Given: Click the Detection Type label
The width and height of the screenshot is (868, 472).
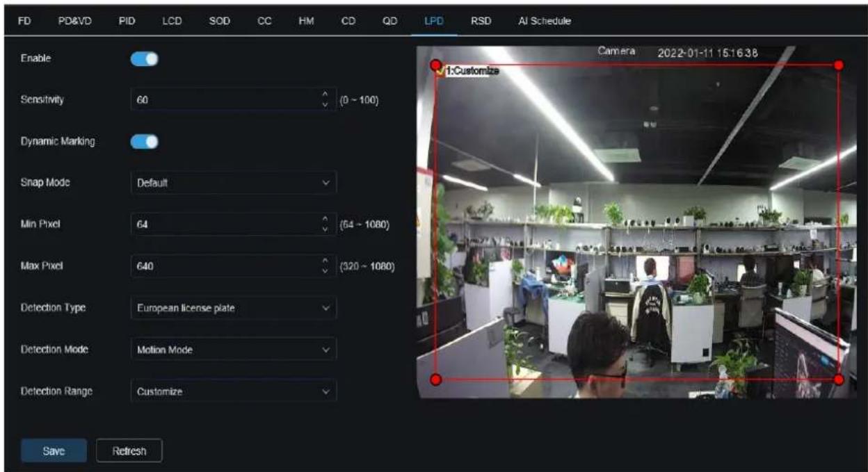Looking at the screenshot, I should 53,308.
